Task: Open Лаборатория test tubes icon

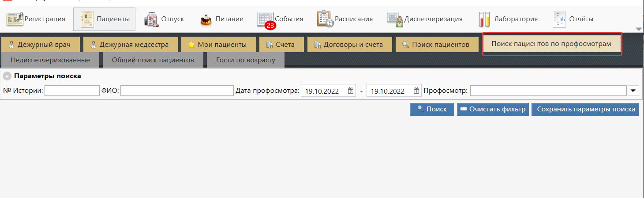Action: (484, 19)
